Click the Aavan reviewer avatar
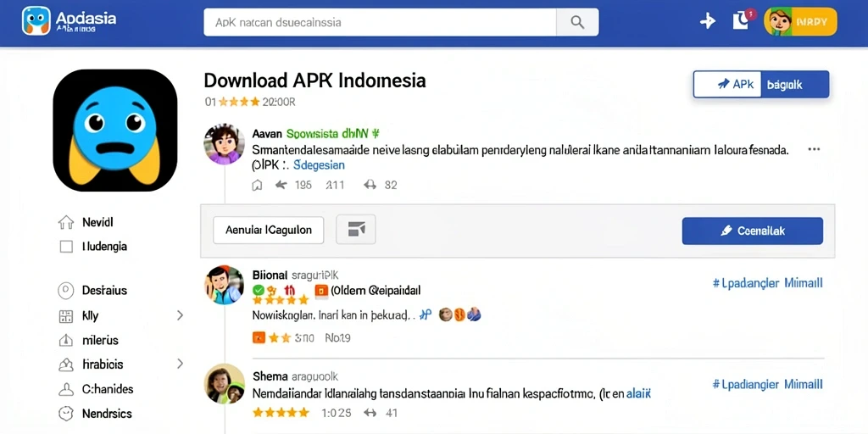Screen dimensions: 868x434 tap(224, 144)
